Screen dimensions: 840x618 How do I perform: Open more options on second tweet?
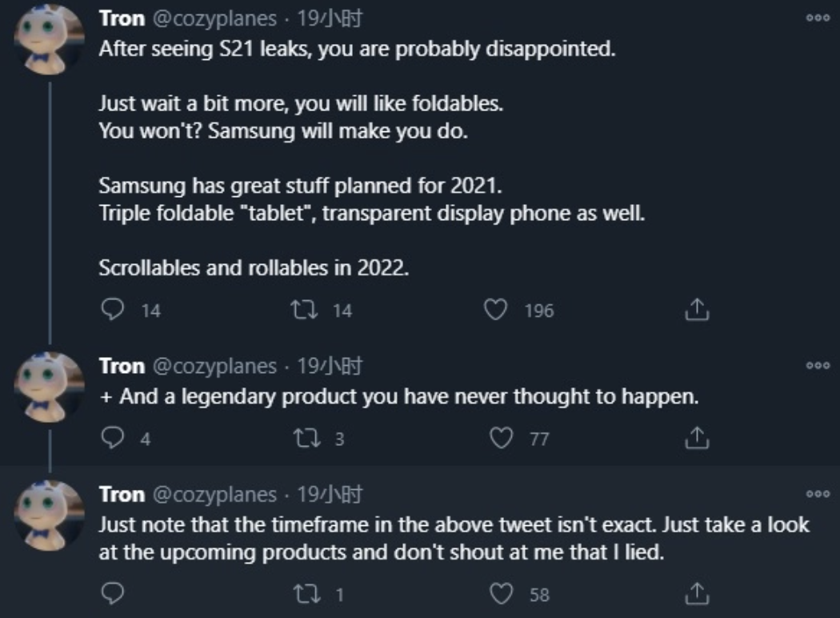pos(818,366)
